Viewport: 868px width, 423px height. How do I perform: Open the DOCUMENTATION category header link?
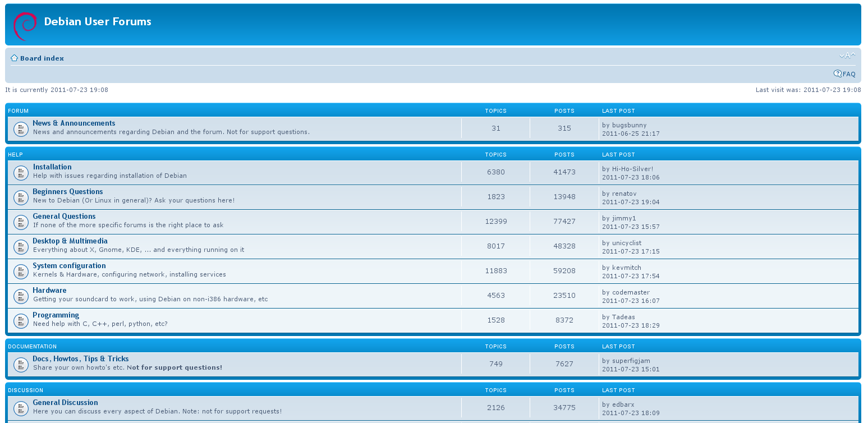coord(32,347)
